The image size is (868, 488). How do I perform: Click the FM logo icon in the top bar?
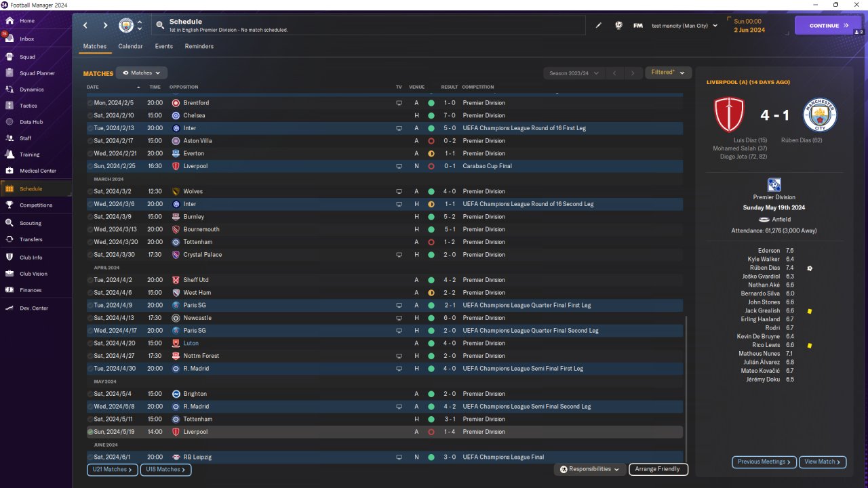pos(638,26)
